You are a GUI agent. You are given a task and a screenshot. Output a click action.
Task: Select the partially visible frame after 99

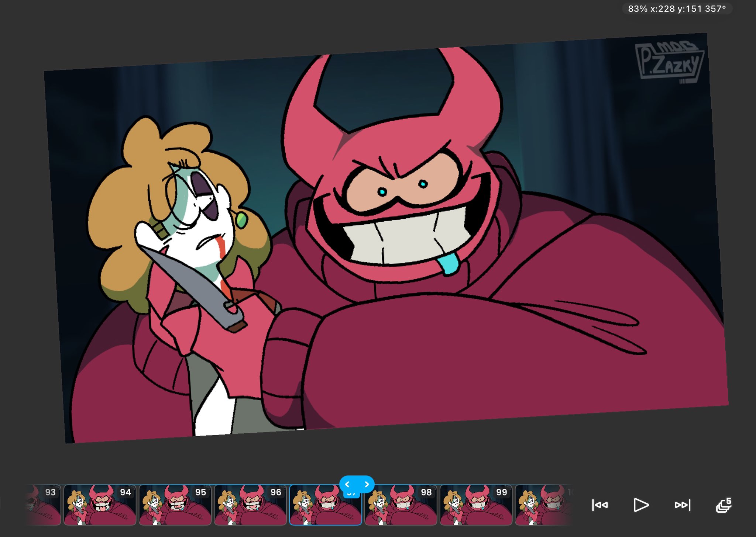click(x=543, y=505)
